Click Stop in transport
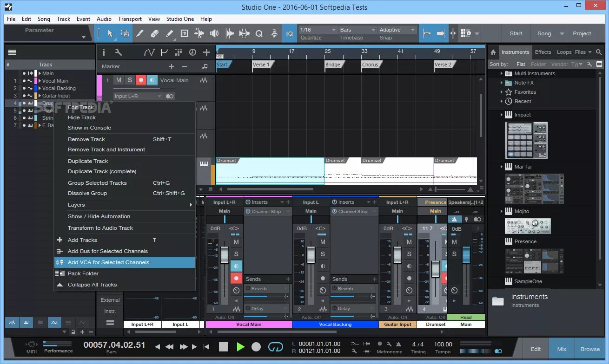This screenshot has height=364, width=609. (224, 347)
